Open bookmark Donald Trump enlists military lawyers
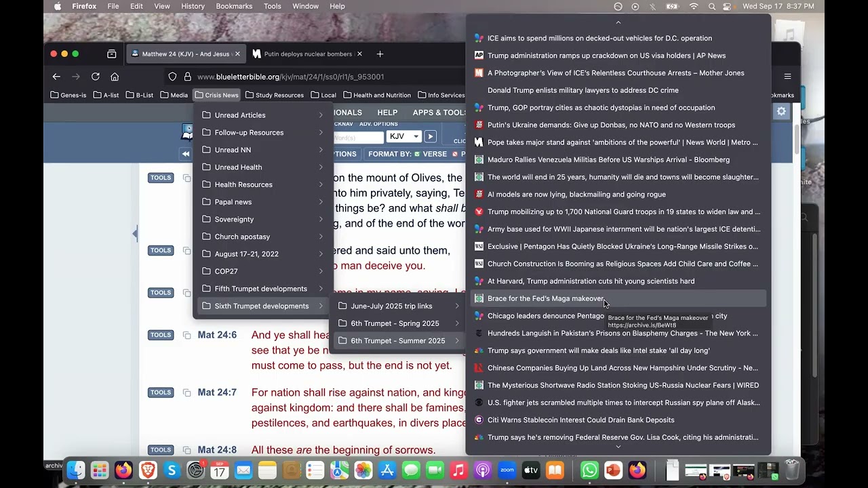Screen dimensions: 868x488 [x=618, y=90]
